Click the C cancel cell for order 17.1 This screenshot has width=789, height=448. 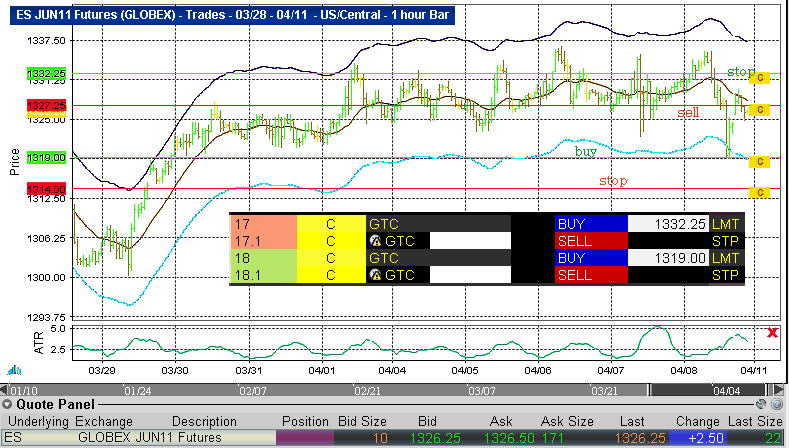point(331,241)
